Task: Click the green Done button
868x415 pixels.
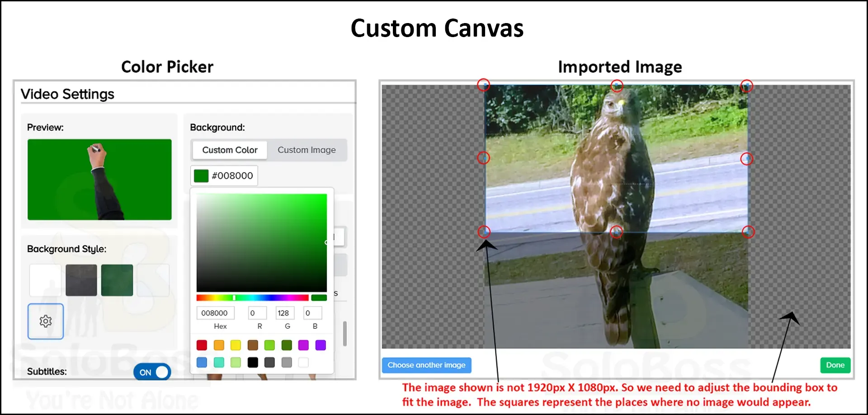Action: coord(835,365)
